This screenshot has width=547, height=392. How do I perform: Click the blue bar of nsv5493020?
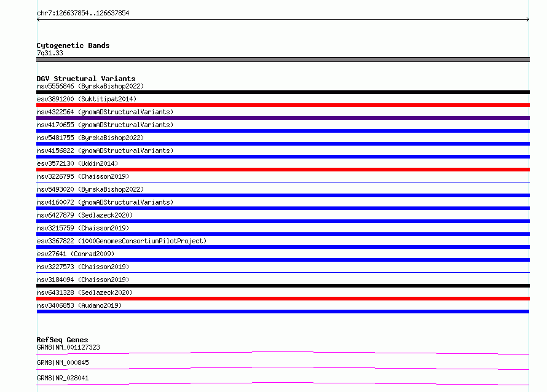tap(283, 195)
